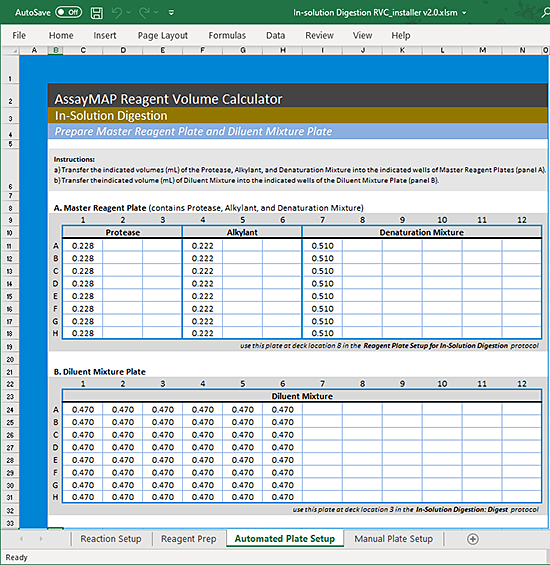Viewport: 550px width, 565px height.
Task: Click the Denaturation Mixture header cell
Action: point(422,232)
